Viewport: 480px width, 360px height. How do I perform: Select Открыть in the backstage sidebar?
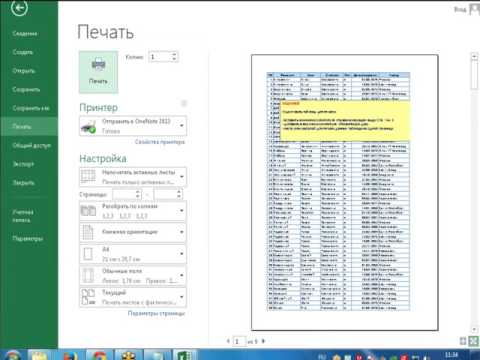coord(24,71)
